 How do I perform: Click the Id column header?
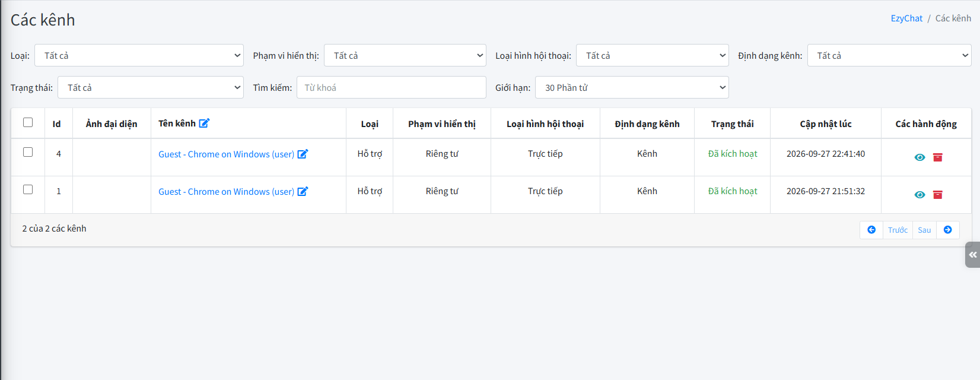point(56,124)
